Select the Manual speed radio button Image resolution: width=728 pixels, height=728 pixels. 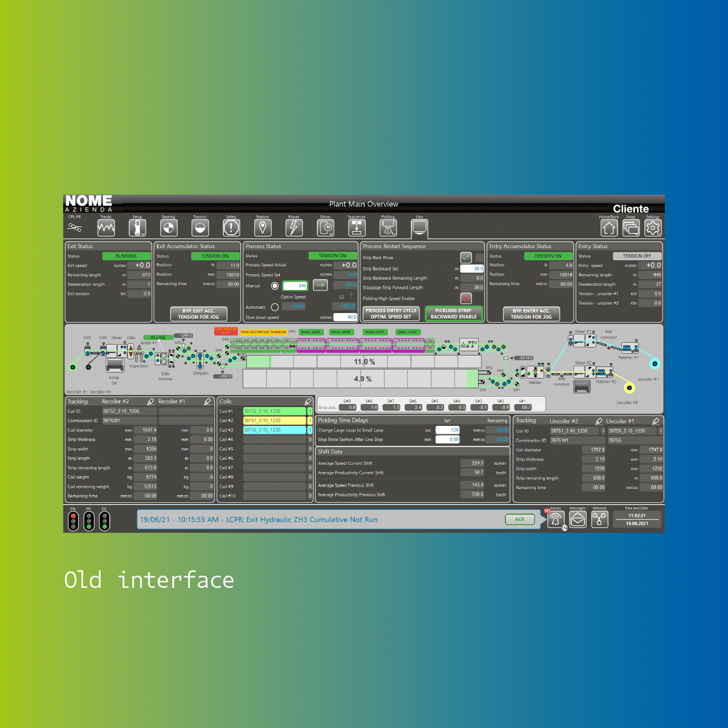click(x=275, y=286)
